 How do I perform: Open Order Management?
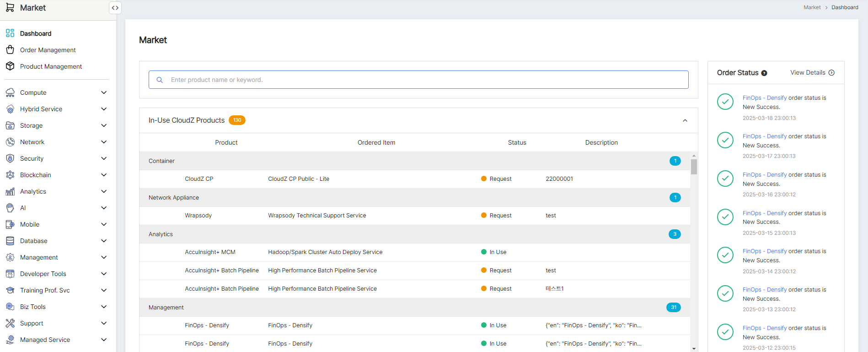coord(48,50)
